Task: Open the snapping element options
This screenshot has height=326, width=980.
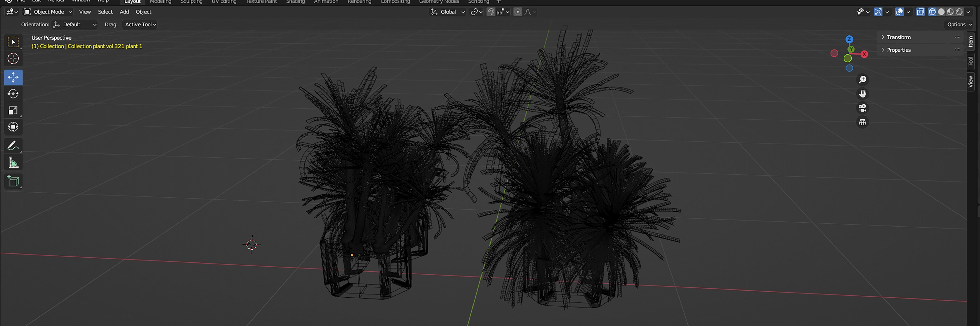Action: click(503, 12)
